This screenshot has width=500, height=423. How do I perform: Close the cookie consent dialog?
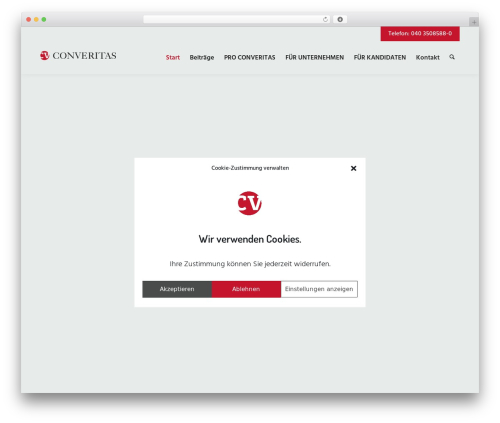353,168
